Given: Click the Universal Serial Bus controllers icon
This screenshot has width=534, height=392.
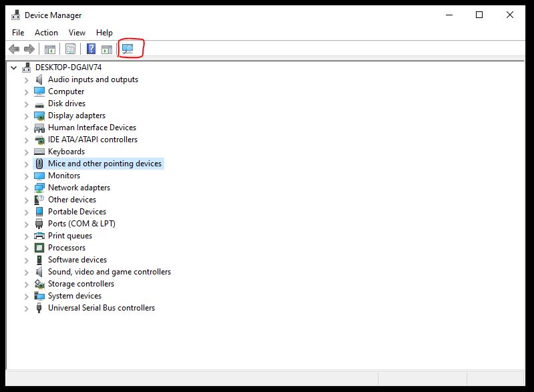Looking at the screenshot, I should click(x=39, y=308).
